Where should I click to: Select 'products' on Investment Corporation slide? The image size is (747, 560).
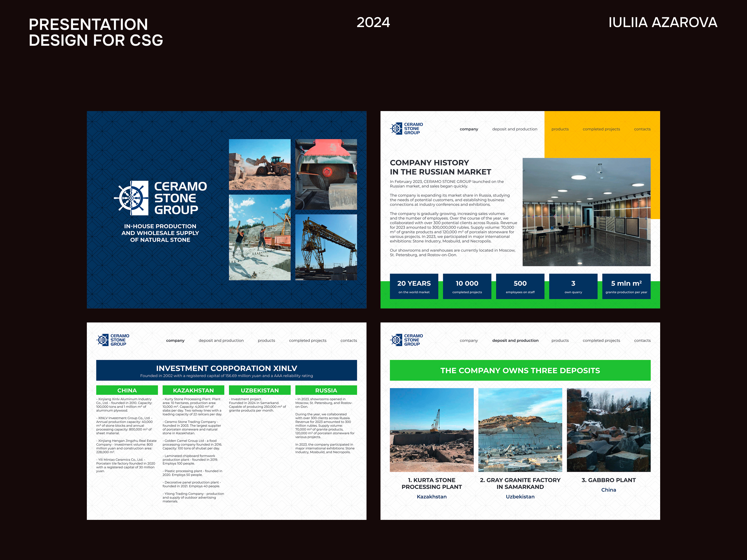pos(266,341)
